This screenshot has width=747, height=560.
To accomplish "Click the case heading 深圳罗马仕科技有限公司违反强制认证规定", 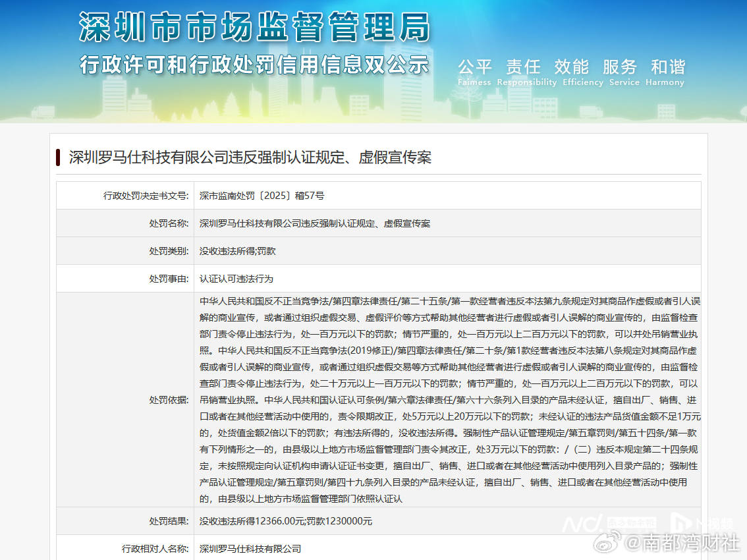I will point(250,157).
